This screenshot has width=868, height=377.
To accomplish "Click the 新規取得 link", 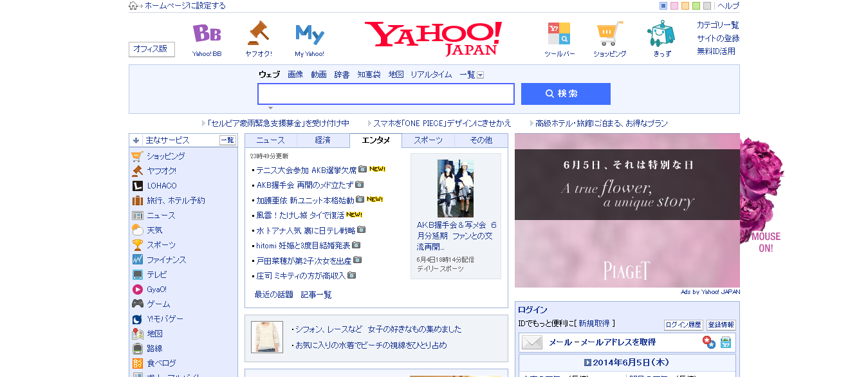I will [594, 324].
